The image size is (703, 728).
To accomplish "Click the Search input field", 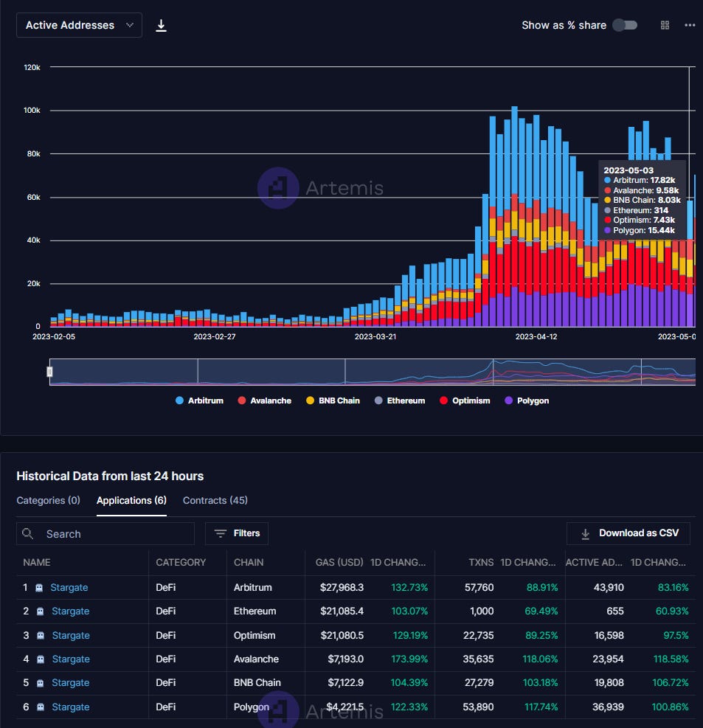I will tap(105, 534).
